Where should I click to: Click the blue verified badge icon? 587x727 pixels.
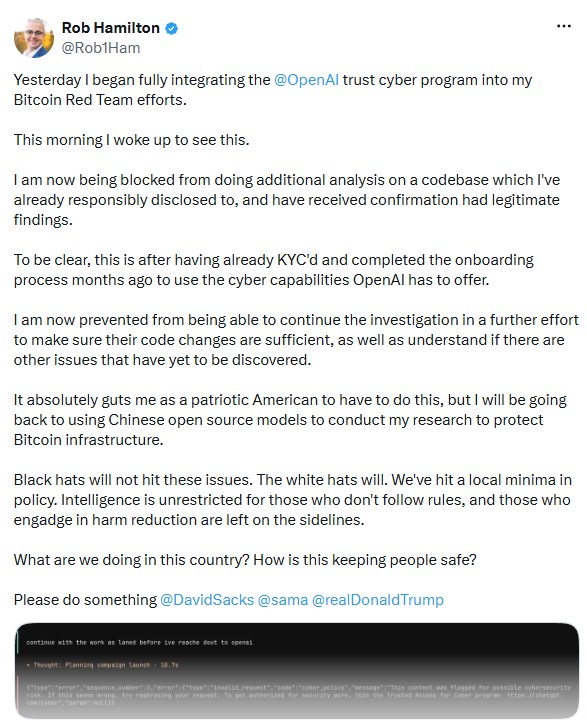point(172,28)
